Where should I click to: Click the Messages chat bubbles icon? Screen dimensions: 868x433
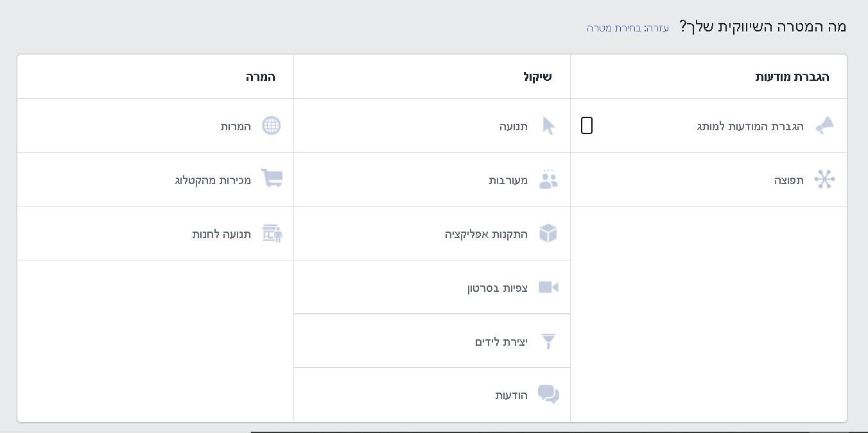click(x=548, y=395)
